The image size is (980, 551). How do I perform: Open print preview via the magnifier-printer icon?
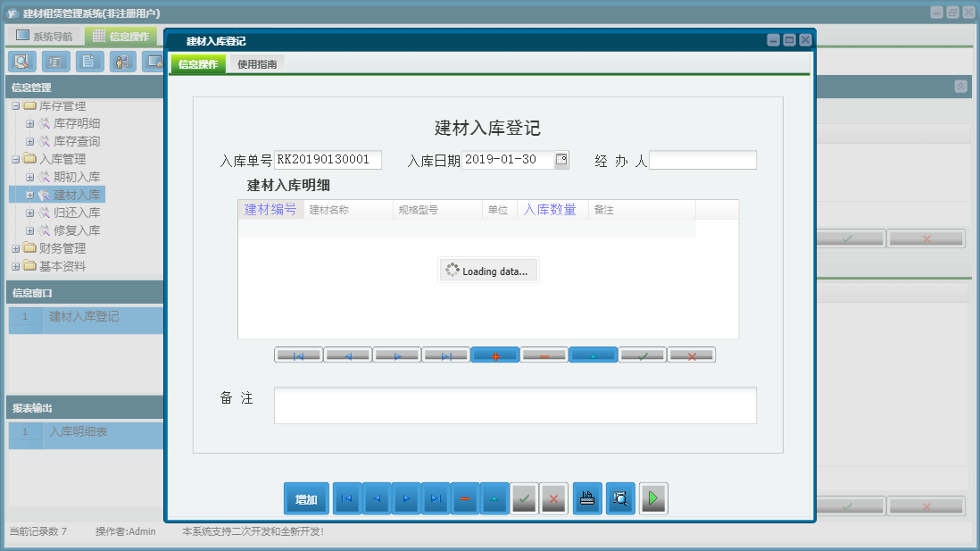click(620, 498)
